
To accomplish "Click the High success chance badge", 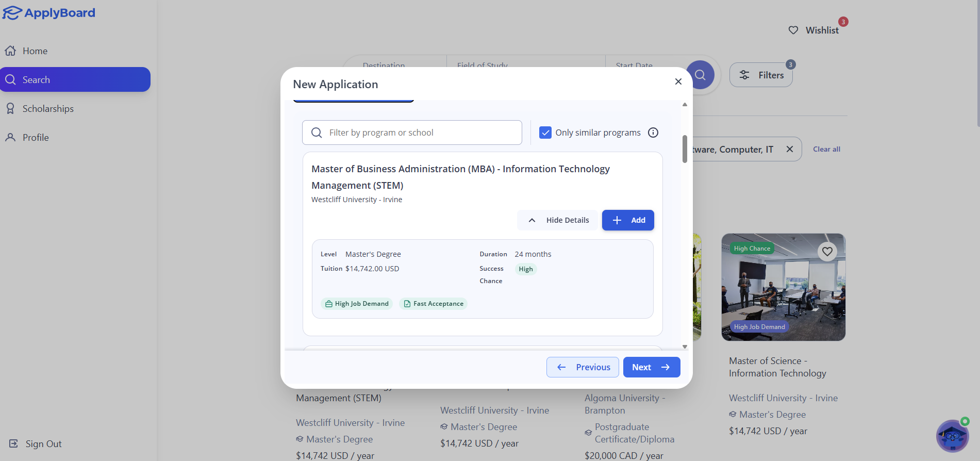I will point(526,269).
